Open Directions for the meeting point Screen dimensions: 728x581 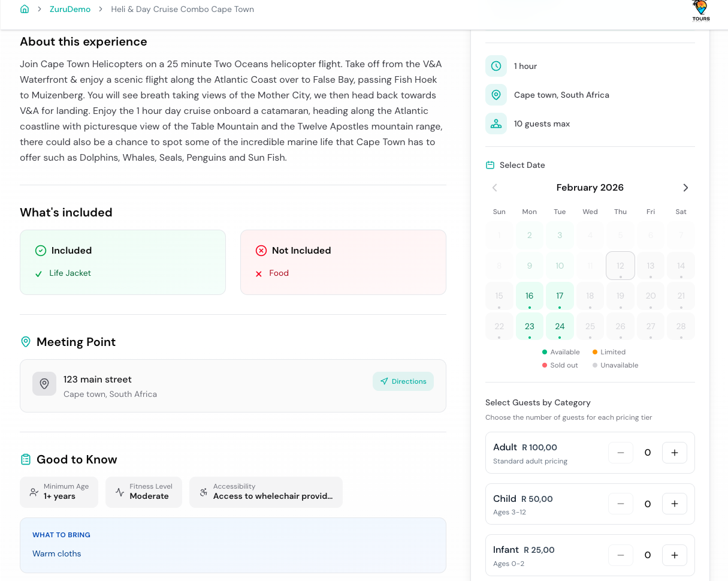coord(403,381)
